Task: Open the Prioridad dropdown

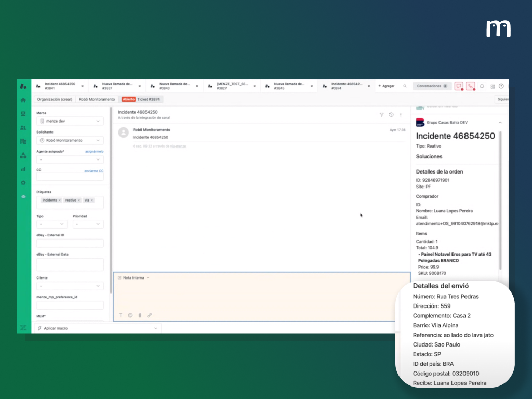Action: [88, 224]
